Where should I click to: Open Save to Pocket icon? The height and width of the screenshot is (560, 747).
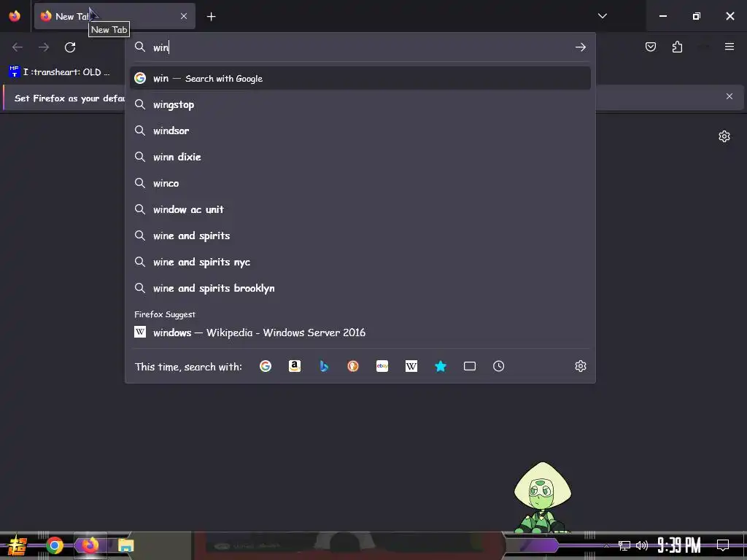point(650,47)
